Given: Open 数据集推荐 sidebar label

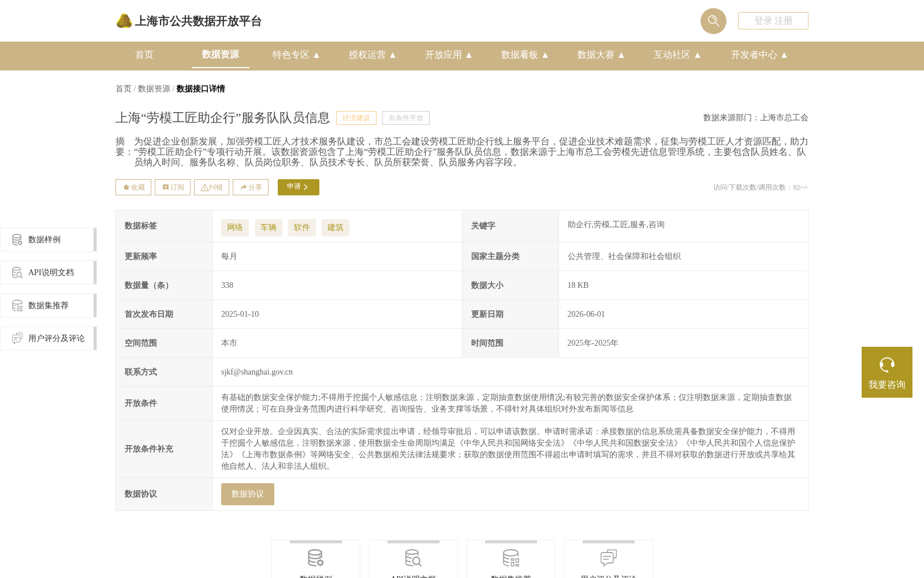Looking at the screenshot, I should tap(49, 306).
